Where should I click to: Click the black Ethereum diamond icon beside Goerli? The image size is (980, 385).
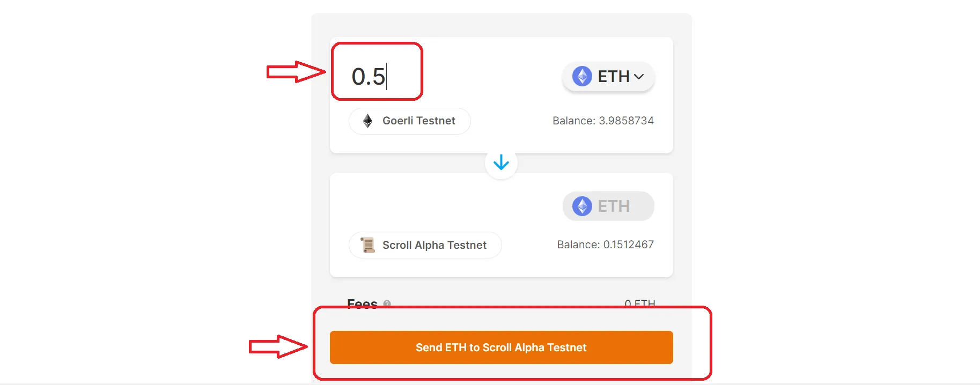pos(367,121)
